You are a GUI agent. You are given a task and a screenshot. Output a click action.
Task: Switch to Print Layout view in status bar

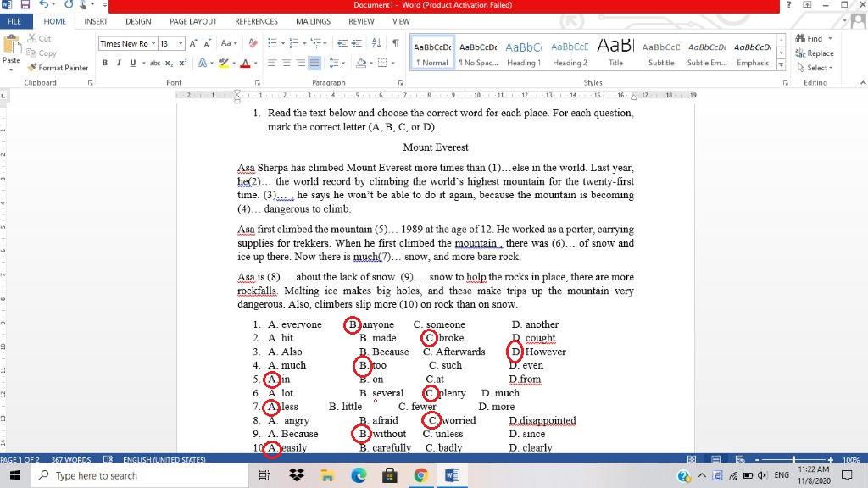point(715,459)
